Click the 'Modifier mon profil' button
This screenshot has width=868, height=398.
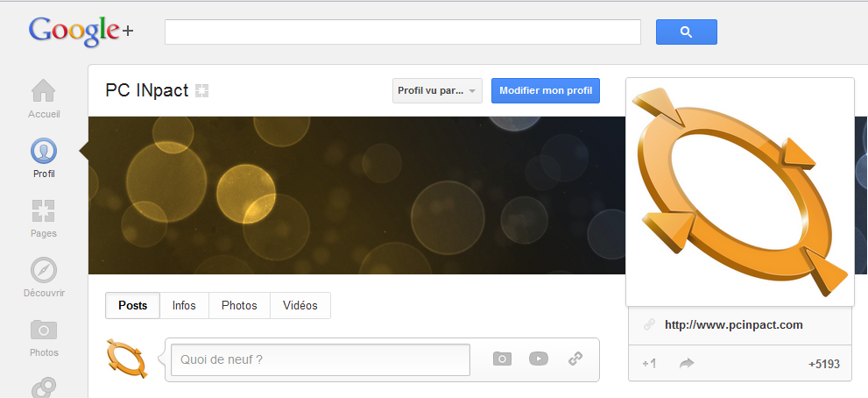click(545, 90)
